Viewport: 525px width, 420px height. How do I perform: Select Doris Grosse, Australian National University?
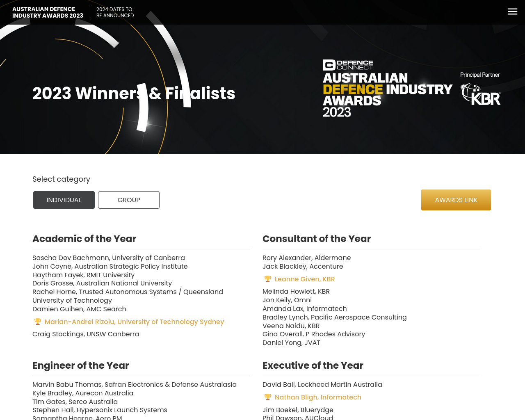(x=102, y=283)
